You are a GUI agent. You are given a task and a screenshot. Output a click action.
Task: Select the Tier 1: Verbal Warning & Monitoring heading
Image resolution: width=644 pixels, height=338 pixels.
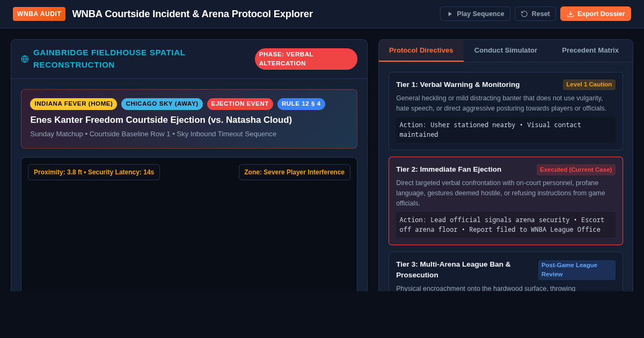coord(458,85)
